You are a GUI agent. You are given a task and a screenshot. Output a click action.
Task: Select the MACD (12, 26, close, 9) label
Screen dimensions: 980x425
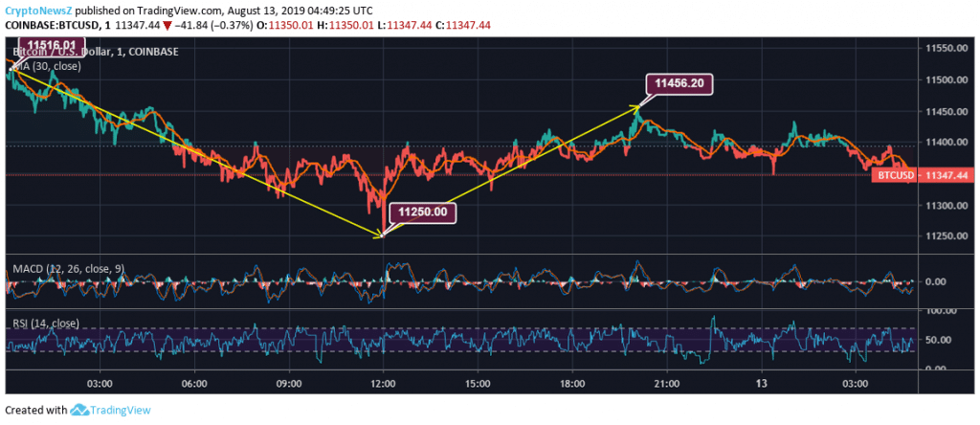(69, 269)
